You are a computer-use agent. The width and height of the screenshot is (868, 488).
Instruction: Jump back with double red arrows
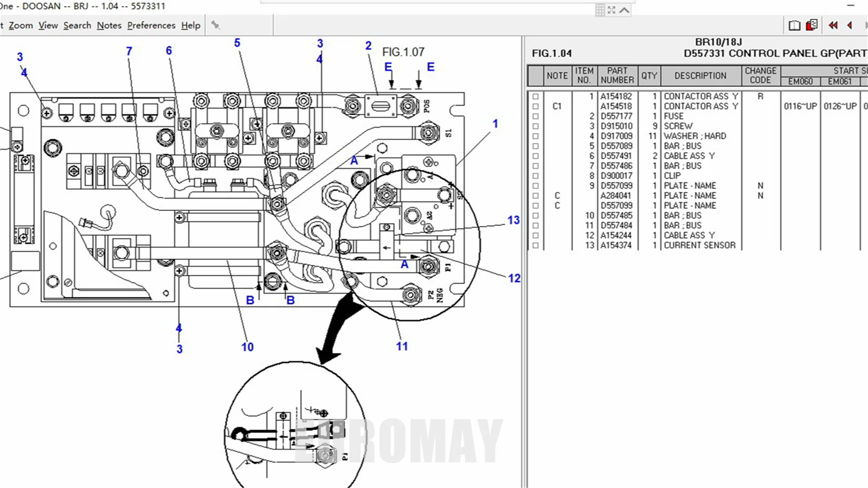pyautogui.click(x=833, y=25)
